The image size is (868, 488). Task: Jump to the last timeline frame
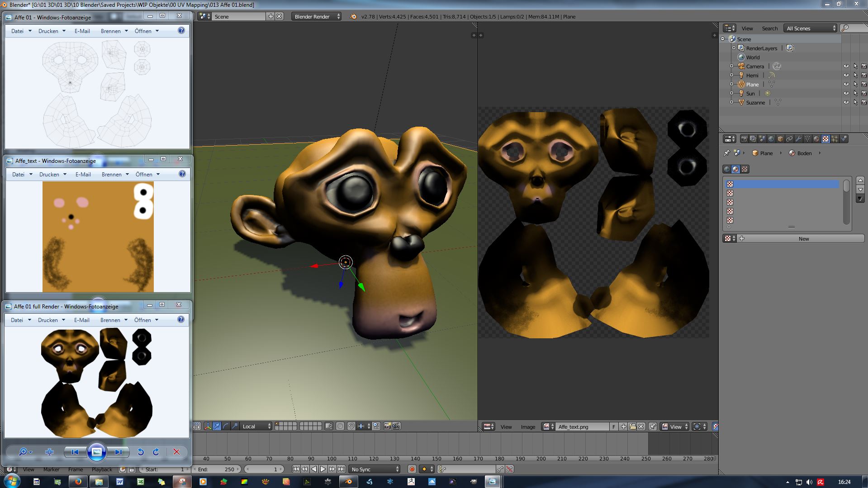click(x=341, y=469)
